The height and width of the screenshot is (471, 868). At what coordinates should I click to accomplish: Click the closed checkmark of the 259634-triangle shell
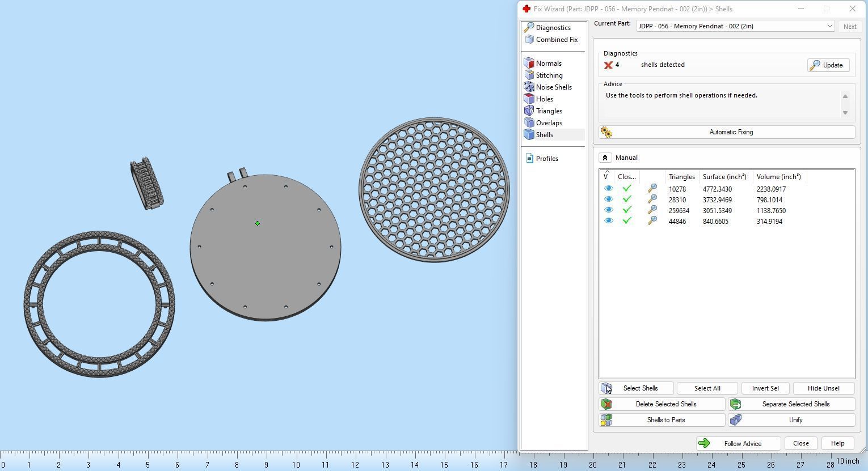click(627, 210)
